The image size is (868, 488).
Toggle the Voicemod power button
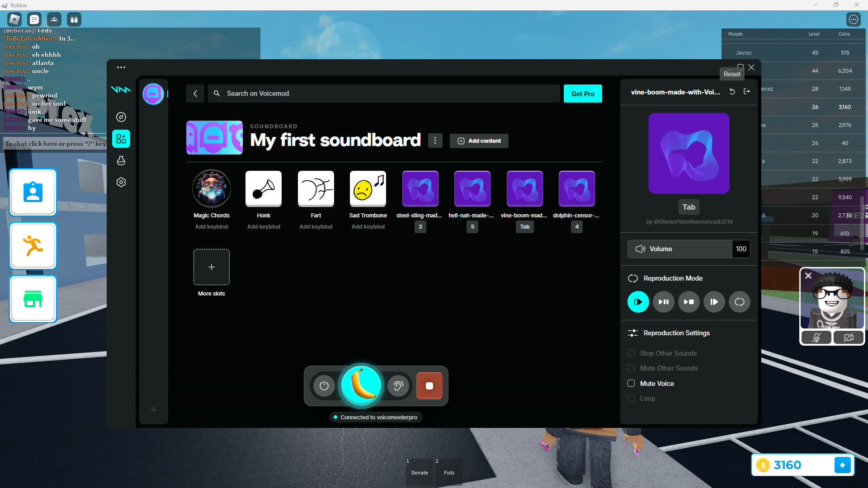324,386
